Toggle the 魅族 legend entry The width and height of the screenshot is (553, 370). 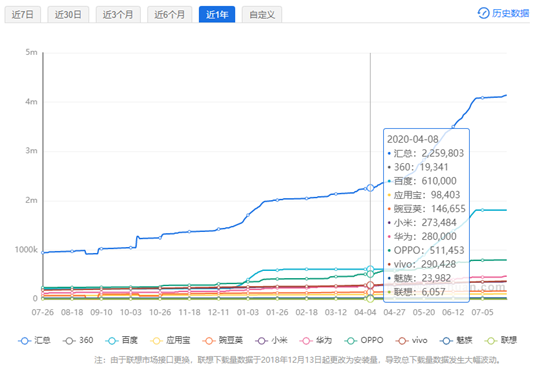(456, 340)
